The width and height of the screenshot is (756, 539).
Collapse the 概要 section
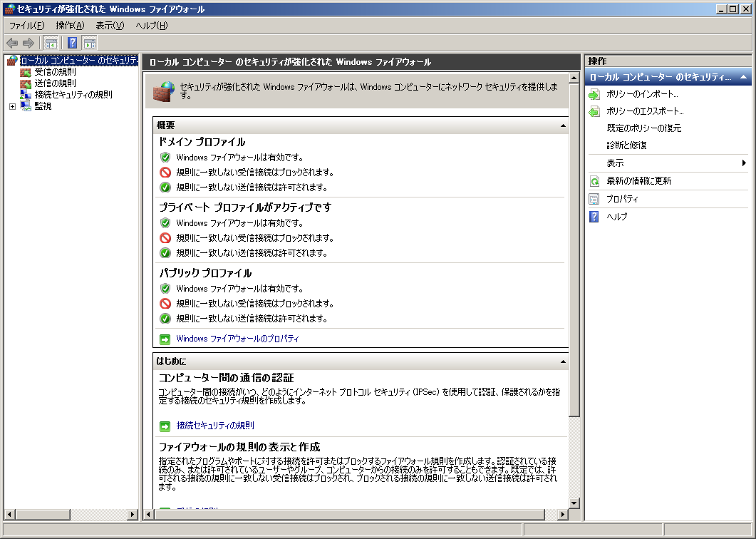pyautogui.click(x=563, y=125)
